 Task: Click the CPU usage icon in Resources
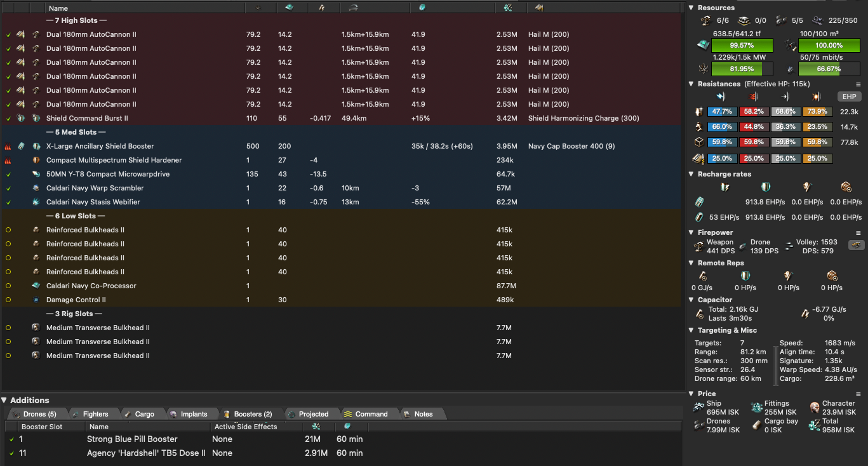point(703,46)
